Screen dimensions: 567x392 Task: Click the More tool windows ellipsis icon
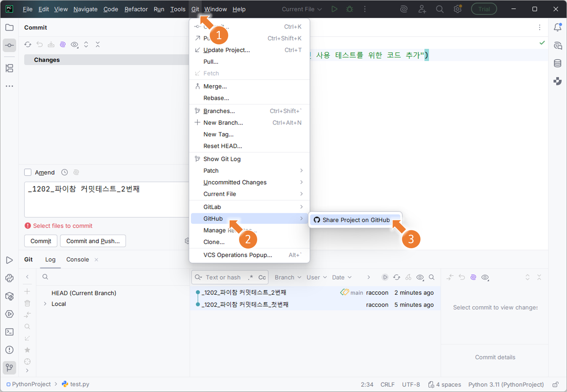(9, 86)
